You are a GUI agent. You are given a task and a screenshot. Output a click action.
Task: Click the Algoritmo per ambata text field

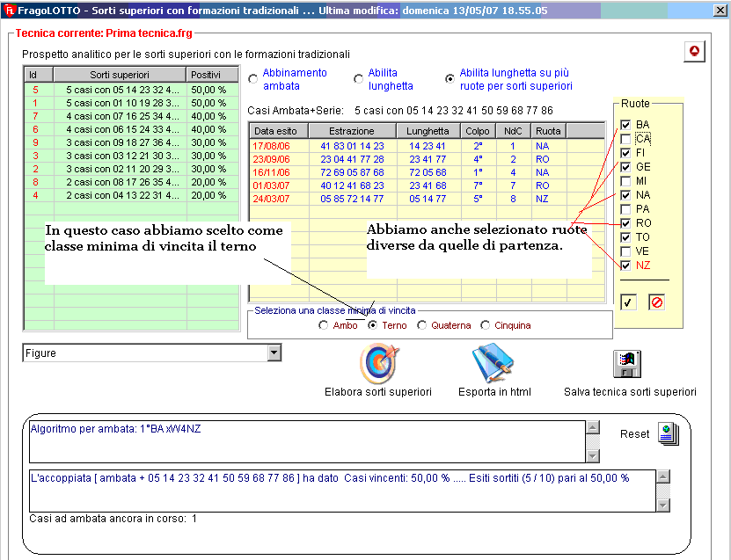click(x=306, y=440)
